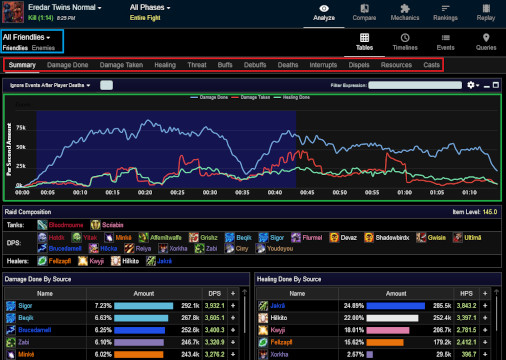The width and height of the screenshot is (506, 360).
Task: Open the Compare view
Action: click(x=364, y=13)
